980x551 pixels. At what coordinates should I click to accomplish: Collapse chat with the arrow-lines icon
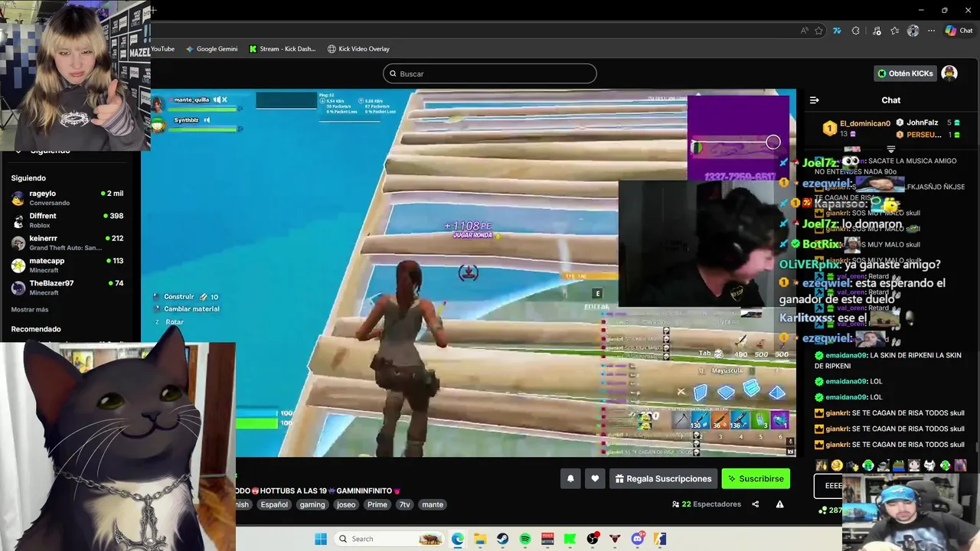[x=815, y=100]
